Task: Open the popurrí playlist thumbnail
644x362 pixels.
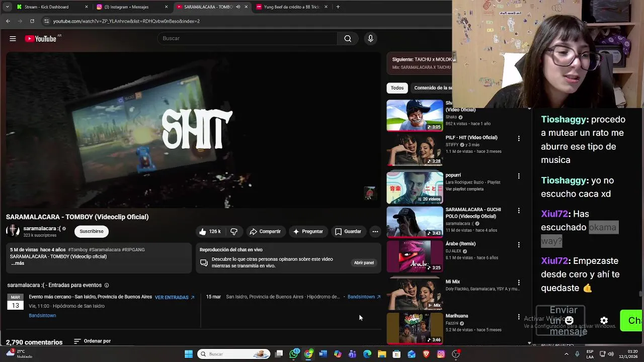Action: click(415, 188)
